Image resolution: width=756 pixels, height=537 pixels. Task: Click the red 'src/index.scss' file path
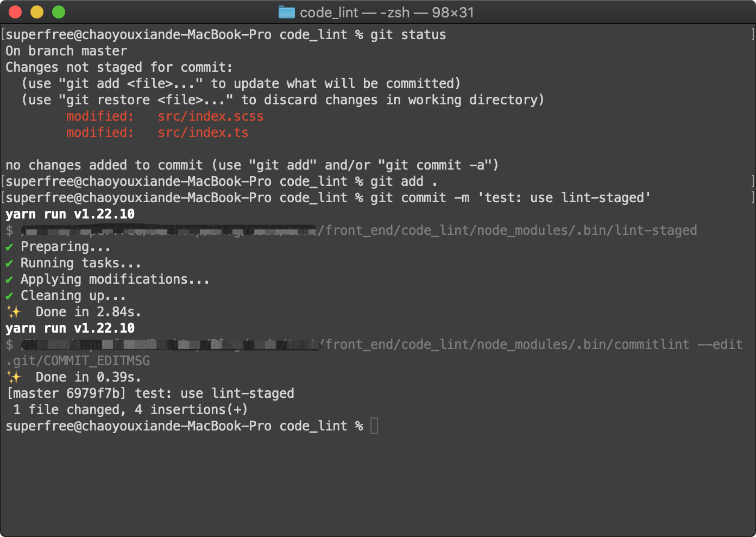click(211, 116)
